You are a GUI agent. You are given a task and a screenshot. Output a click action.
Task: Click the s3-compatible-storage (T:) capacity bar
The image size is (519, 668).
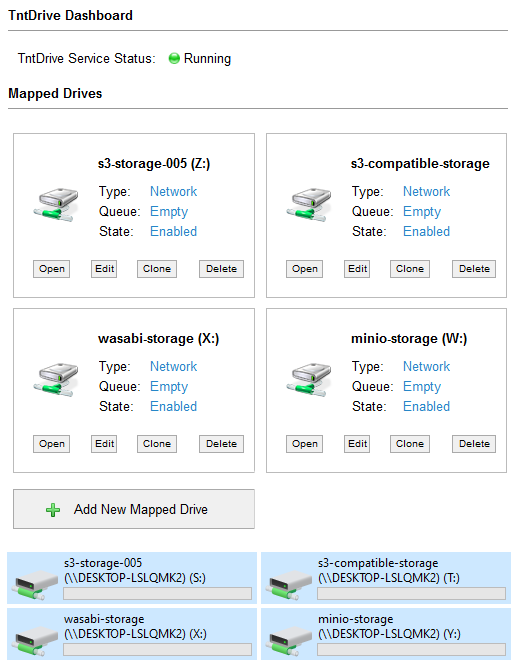coord(411,594)
